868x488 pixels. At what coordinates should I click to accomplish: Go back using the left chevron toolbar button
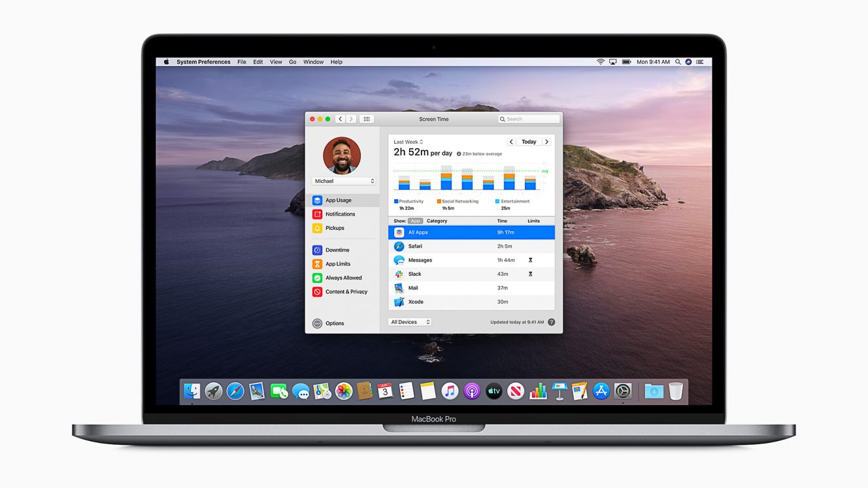click(341, 119)
